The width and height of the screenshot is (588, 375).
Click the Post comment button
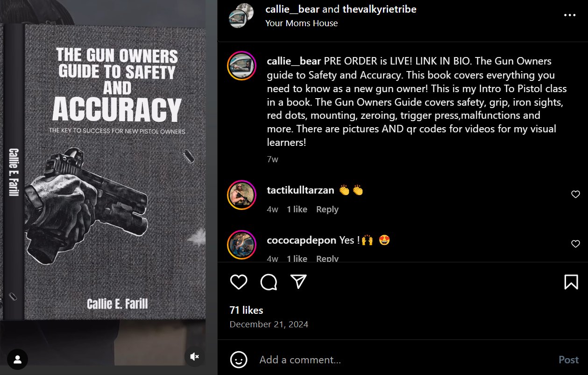569,360
